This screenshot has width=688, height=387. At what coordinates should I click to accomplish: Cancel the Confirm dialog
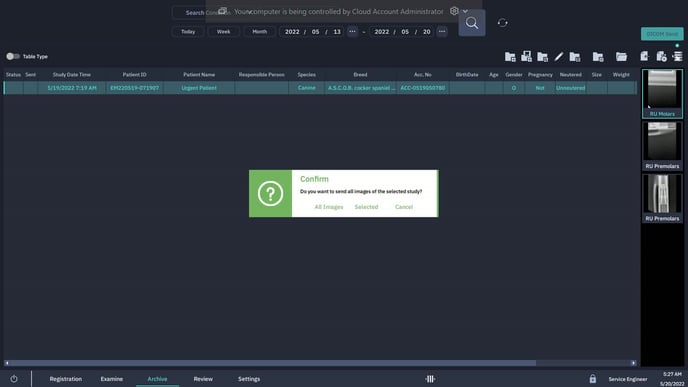click(x=404, y=207)
